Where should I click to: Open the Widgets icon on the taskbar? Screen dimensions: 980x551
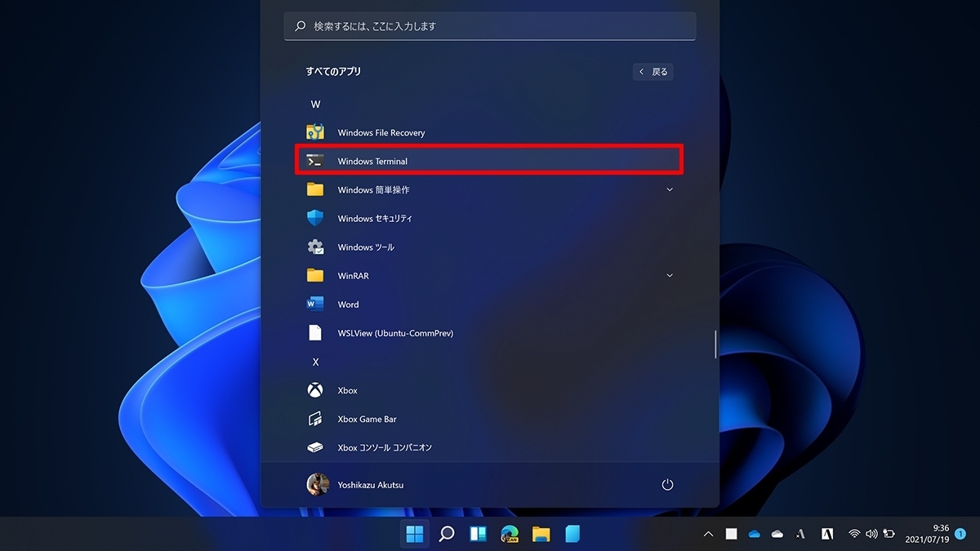point(479,534)
